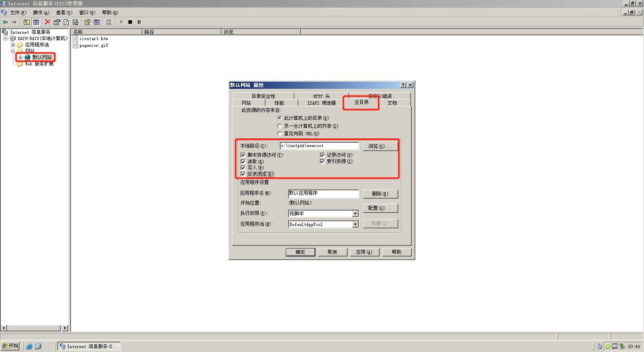Screen dimensions: 644x352
Task: Click the connect to computer icon
Action: coord(109,22)
